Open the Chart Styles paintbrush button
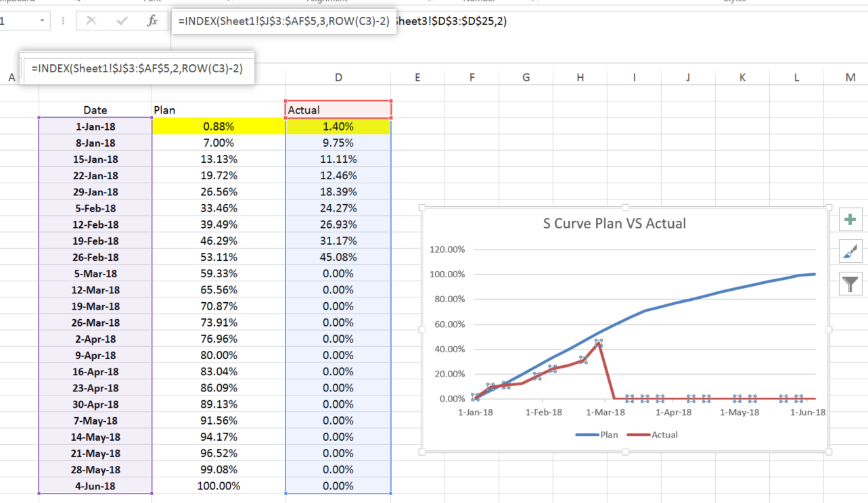 [850, 251]
